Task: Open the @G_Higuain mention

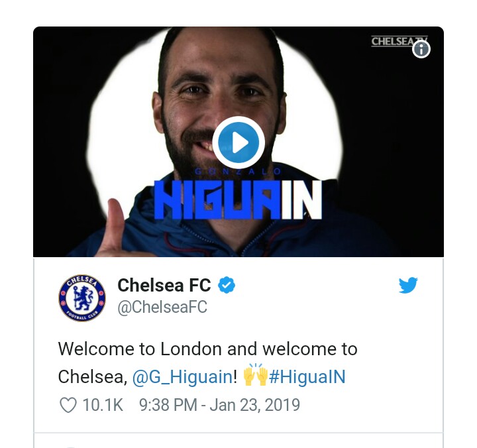Action: [182, 376]
